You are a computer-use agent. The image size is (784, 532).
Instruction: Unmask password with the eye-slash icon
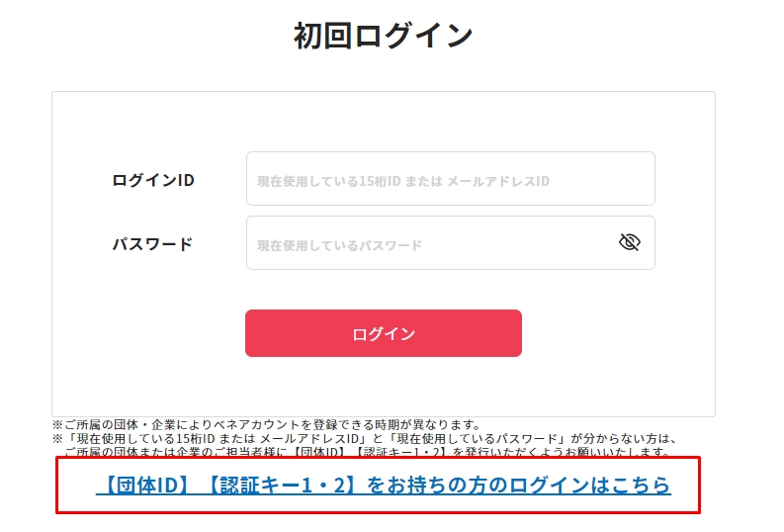click(630, 242)
